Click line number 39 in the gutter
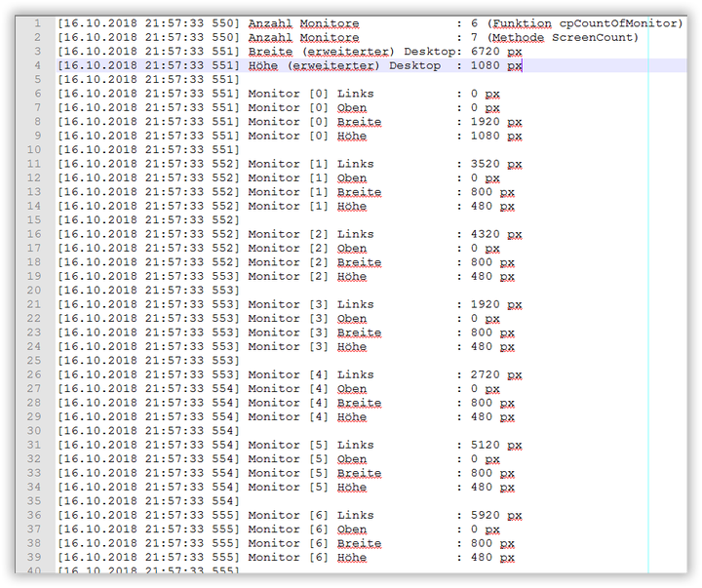702x588 pixels. click(34, 558)
